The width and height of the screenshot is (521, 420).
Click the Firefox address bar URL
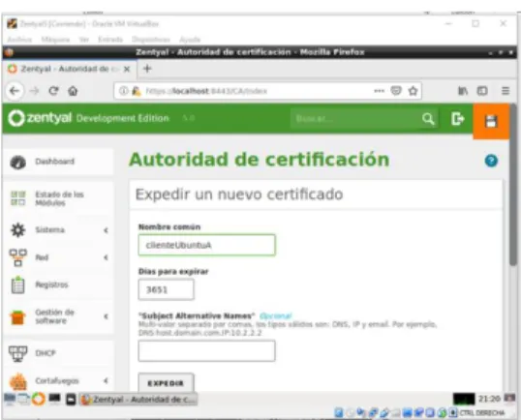click(x=206, y=91)
